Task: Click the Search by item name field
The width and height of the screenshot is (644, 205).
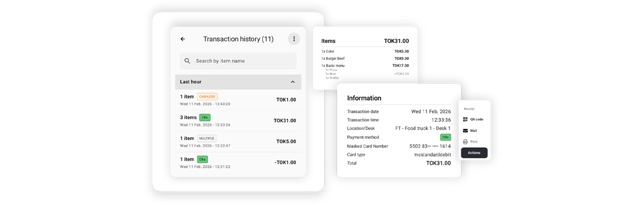Action: click(x=242, y=61)
